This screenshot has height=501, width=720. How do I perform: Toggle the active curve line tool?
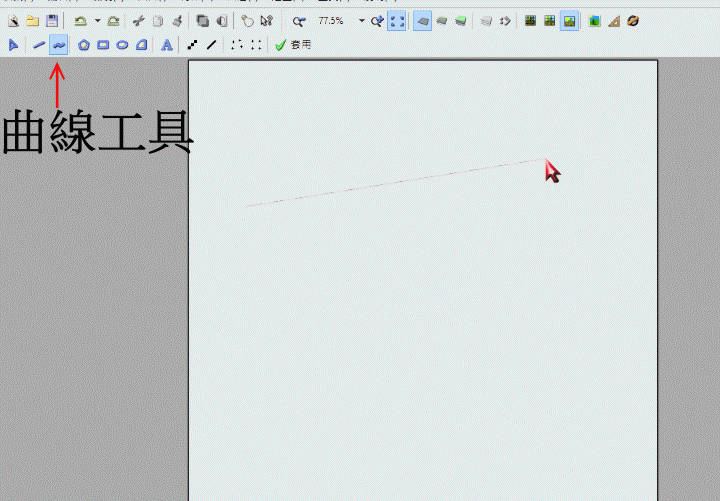[59, 45]
